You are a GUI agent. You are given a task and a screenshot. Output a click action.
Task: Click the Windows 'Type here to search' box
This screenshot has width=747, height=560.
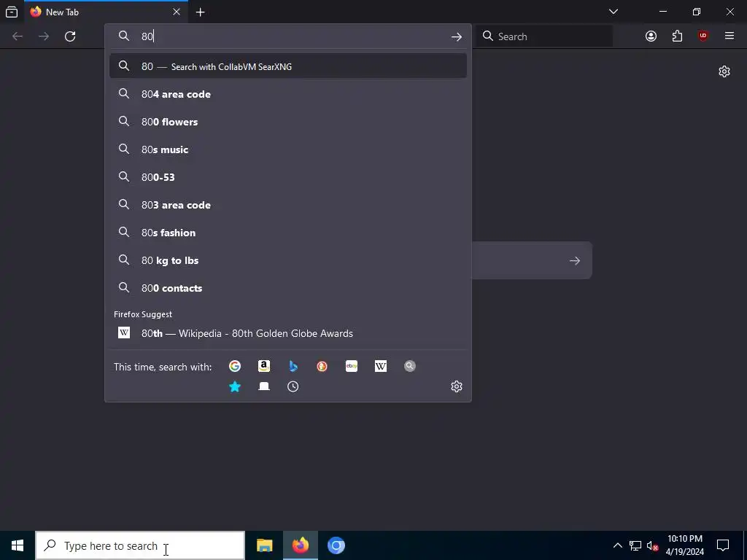(x=140, y=545)
